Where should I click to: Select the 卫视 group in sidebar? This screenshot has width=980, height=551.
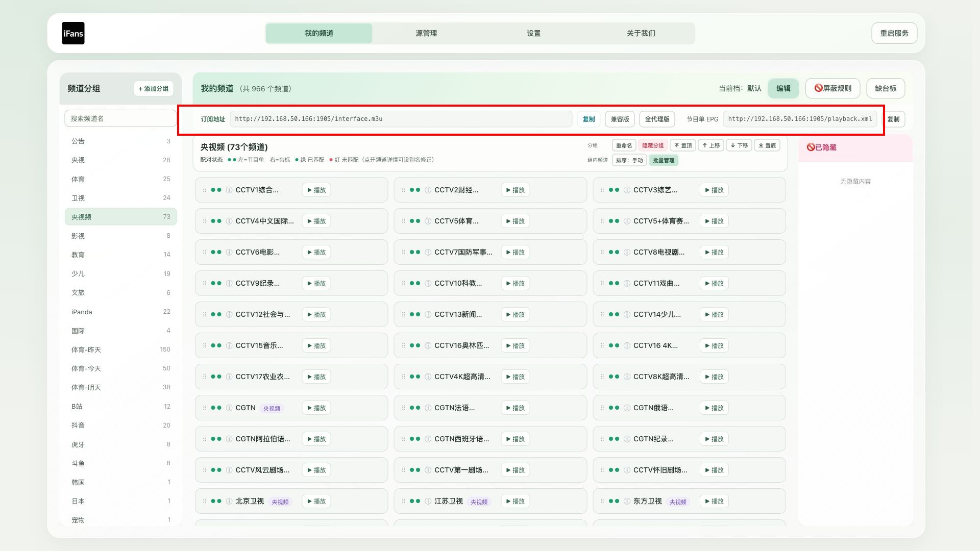coord(121,198)
